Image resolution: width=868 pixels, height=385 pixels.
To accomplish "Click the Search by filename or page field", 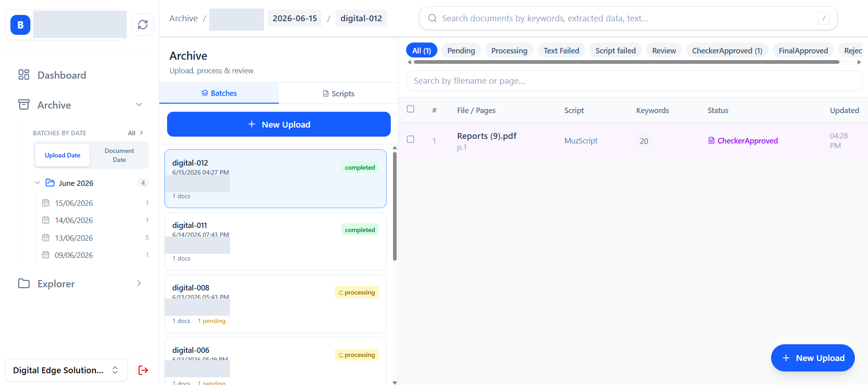I will (x=634, y=81).
